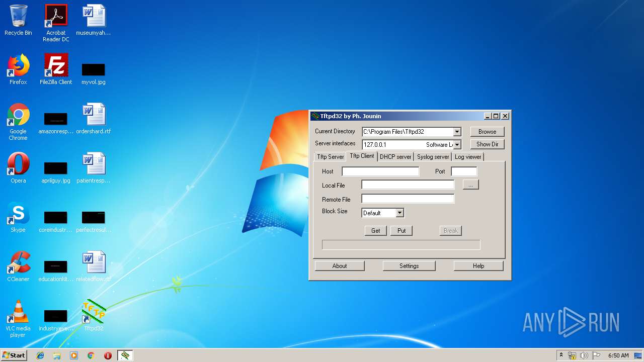Click the 6:50 AM system clock
This screenshot has width=644, height=362.
(x=618, y=355)
